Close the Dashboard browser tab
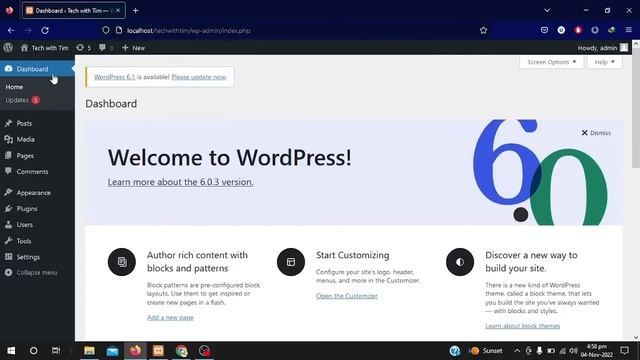 [118, 11]
